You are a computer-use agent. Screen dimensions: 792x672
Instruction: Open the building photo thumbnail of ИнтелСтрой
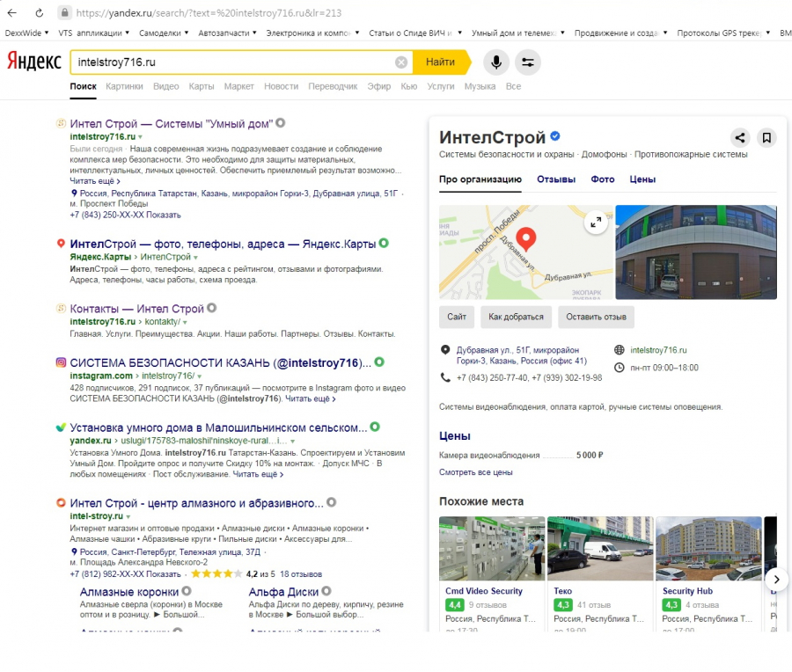pyautogui.click(x=696, y=252)
